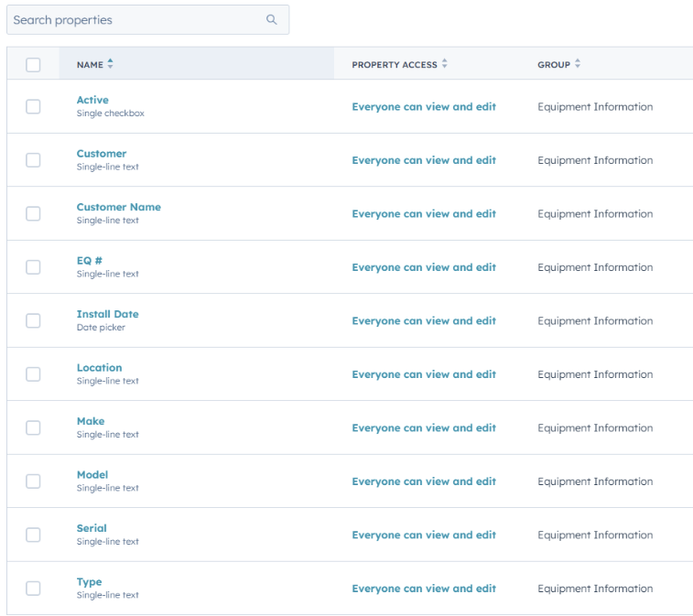Click the NAME column header label
Viewport: 693px width, 616px height.
click(x=90, y=64)
